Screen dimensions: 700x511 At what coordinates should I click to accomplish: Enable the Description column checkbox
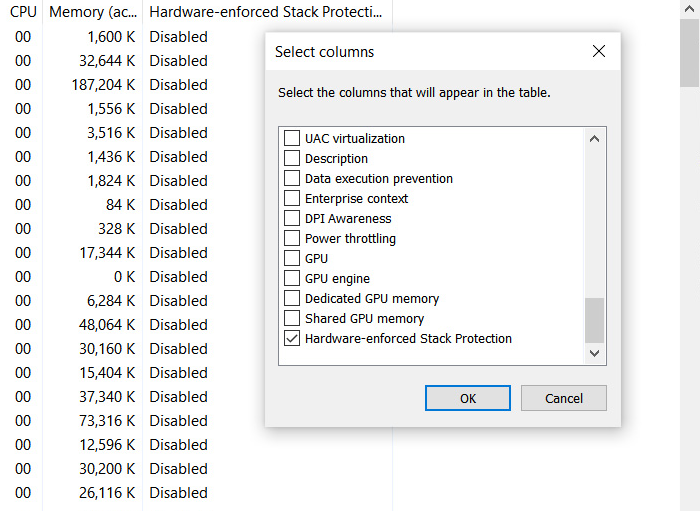[x=292, y=159]
